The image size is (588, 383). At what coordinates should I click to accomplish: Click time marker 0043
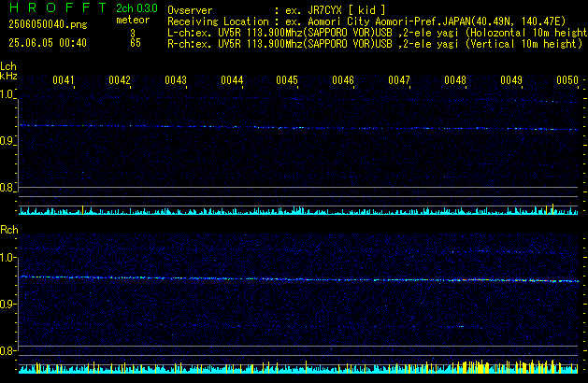click(176, 80)
